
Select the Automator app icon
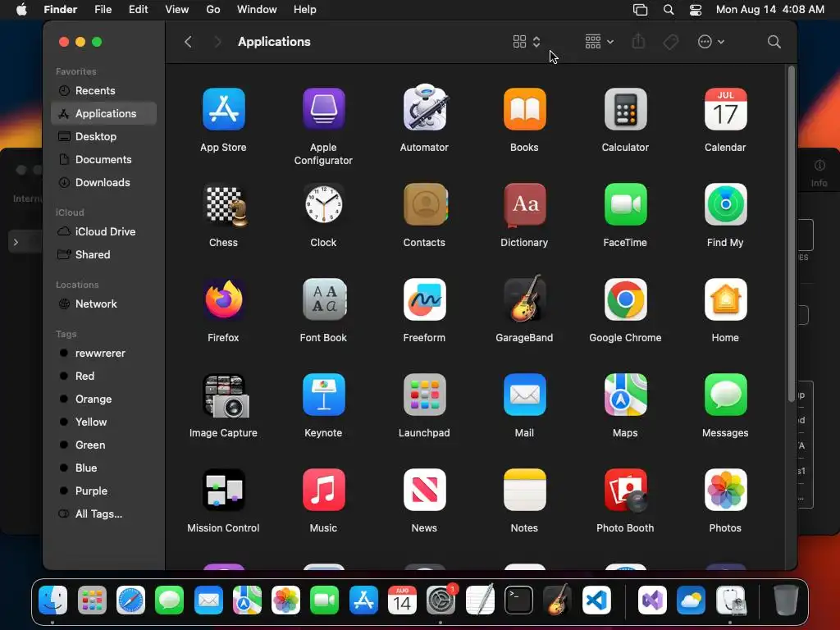coord(424,107)
